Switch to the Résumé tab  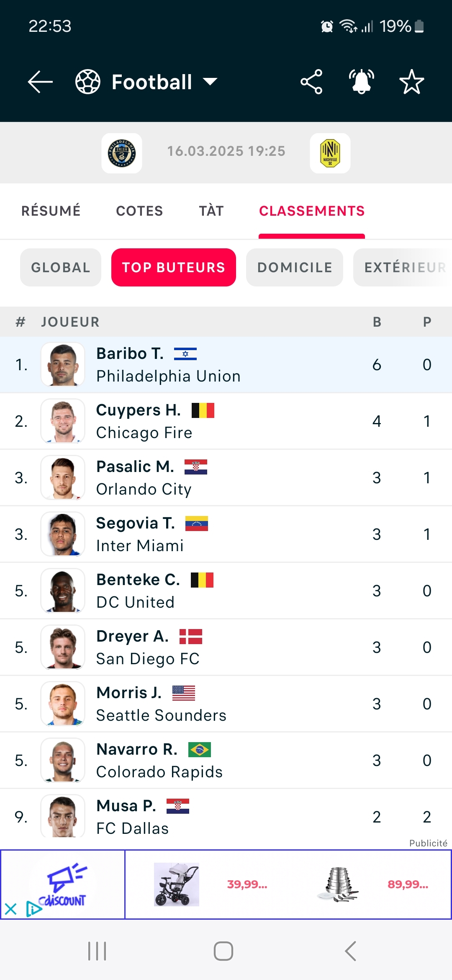51,211
